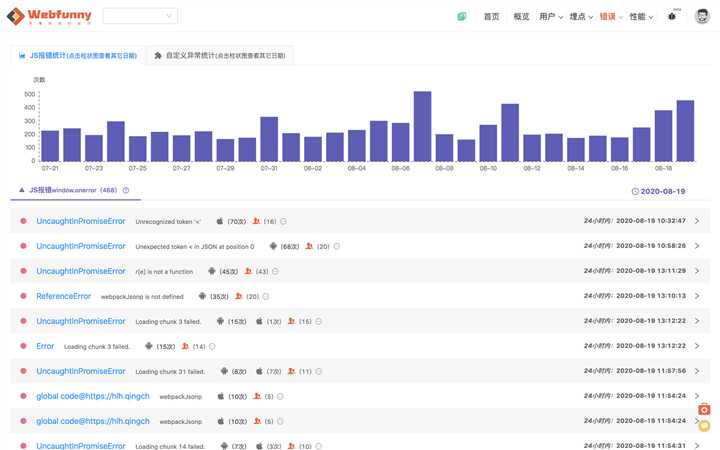Open UncaughtInPromiseError for Unexpected token in JSON
The width and height of the screenshot is (720, 450).
click(81, 246)
